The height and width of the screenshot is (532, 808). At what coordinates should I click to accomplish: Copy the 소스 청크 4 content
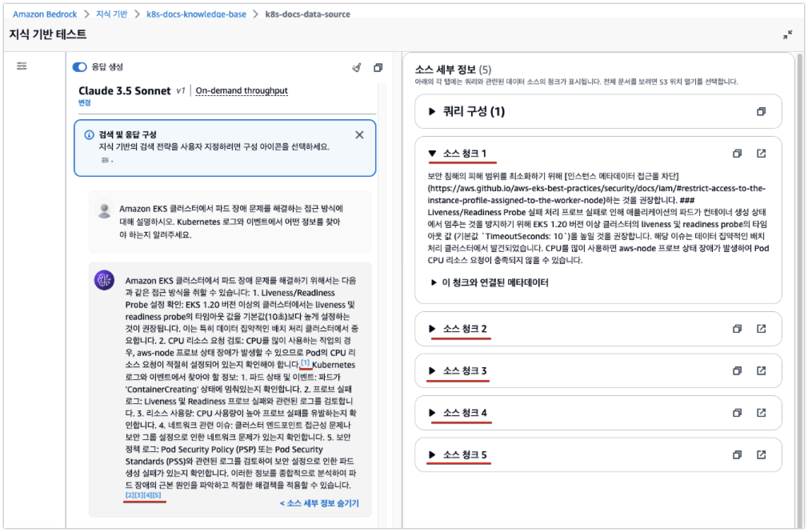738,413
